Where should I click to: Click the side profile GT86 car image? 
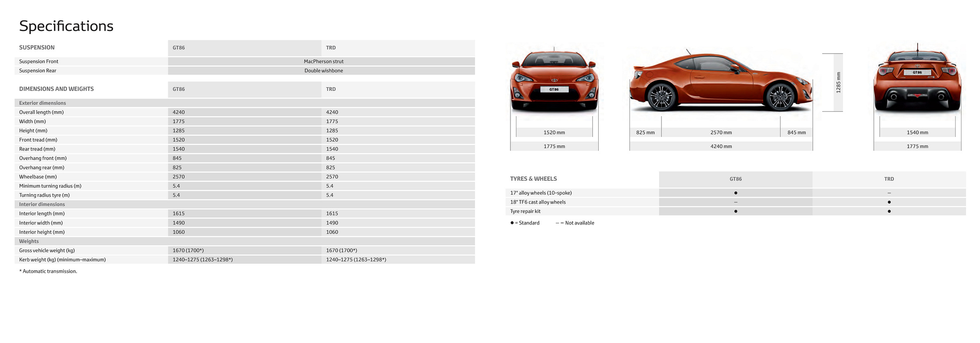(721, 81)
